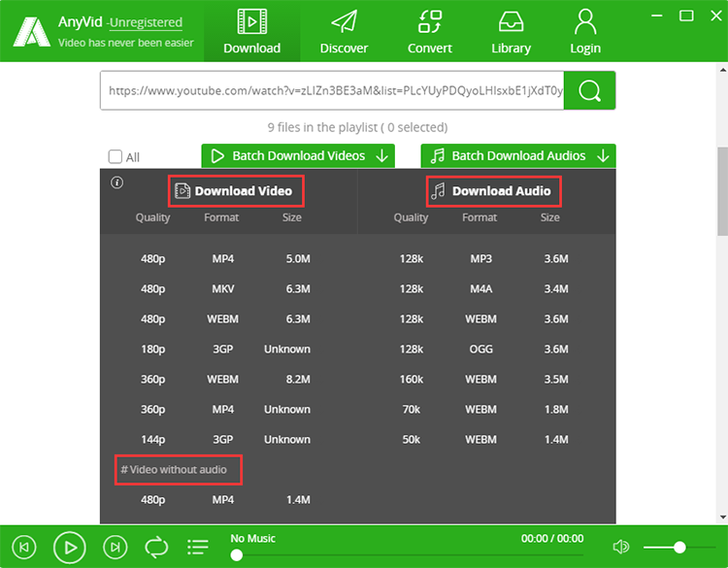Click scrollbar down arrow
Viewport: 728px width, 568px height.
[x=722, y=517]
